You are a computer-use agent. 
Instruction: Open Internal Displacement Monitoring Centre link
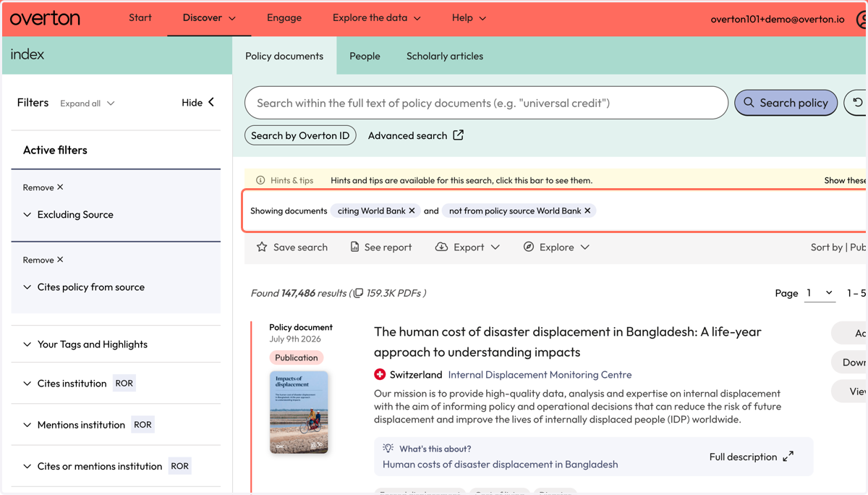coord(540,375)
